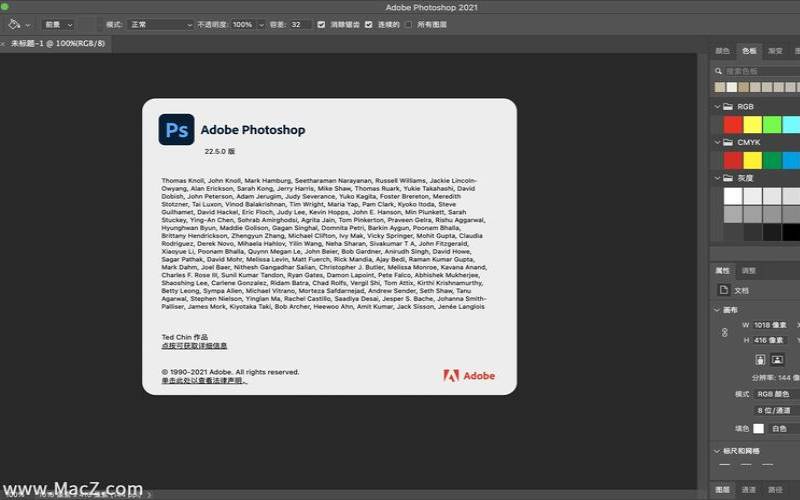Click the Adobe logo in about dialog
The width and height of the screenshot is (800, 500).
[x=469, y=376]
